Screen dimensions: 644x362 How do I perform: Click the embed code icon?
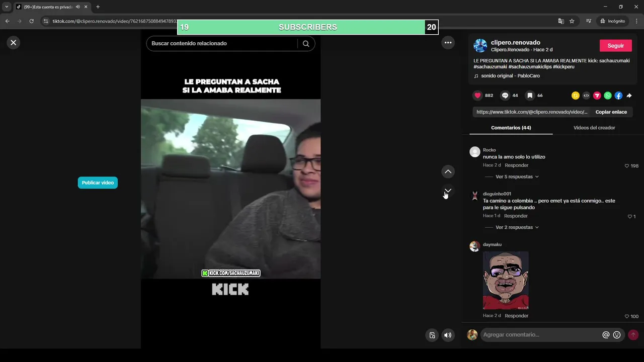click(586, 96)
